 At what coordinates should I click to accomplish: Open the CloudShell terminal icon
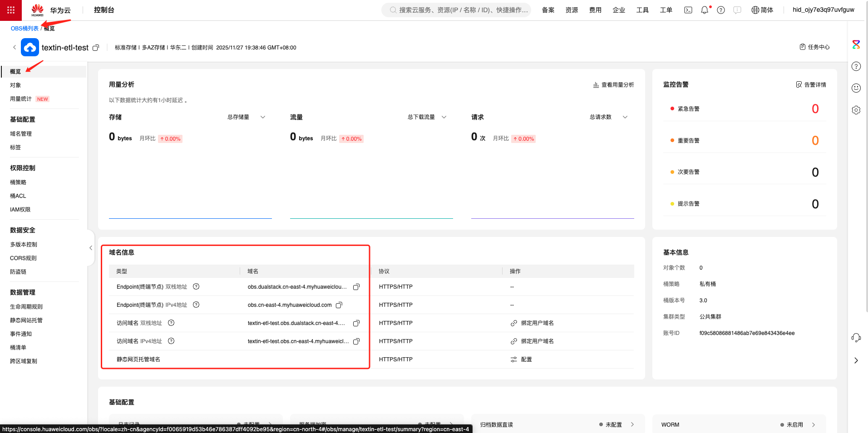click(688, 10)
